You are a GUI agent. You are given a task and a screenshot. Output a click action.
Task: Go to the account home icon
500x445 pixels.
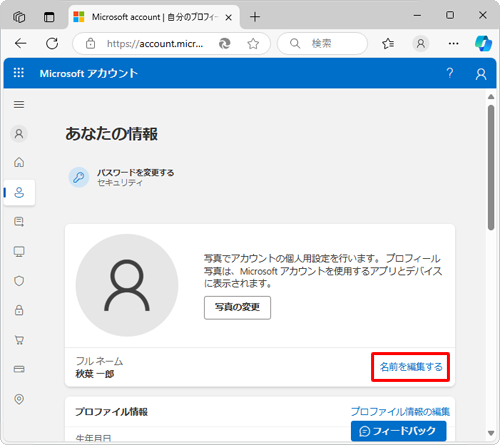[x=19, y=162]
